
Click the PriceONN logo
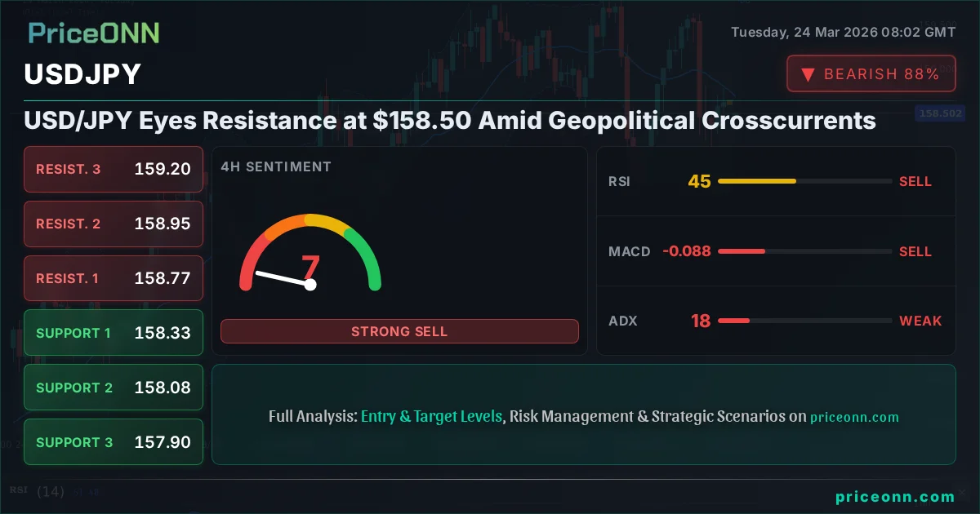[x=94, y=33]
